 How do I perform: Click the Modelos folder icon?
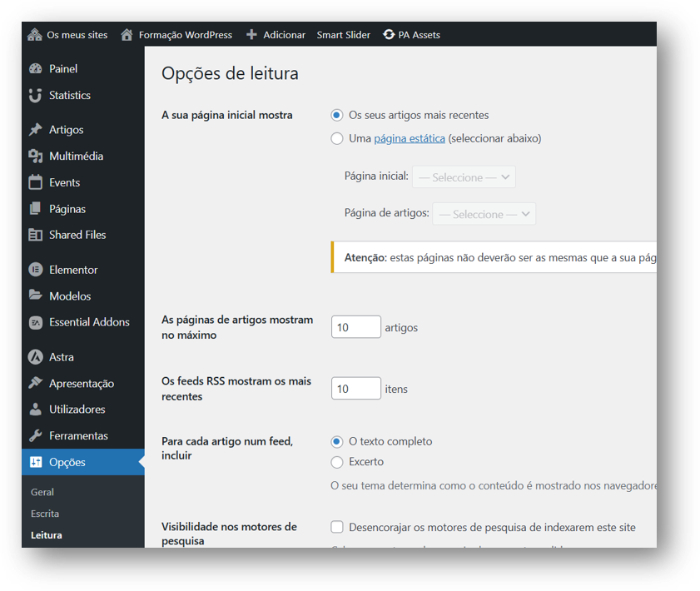pos(35,295)
